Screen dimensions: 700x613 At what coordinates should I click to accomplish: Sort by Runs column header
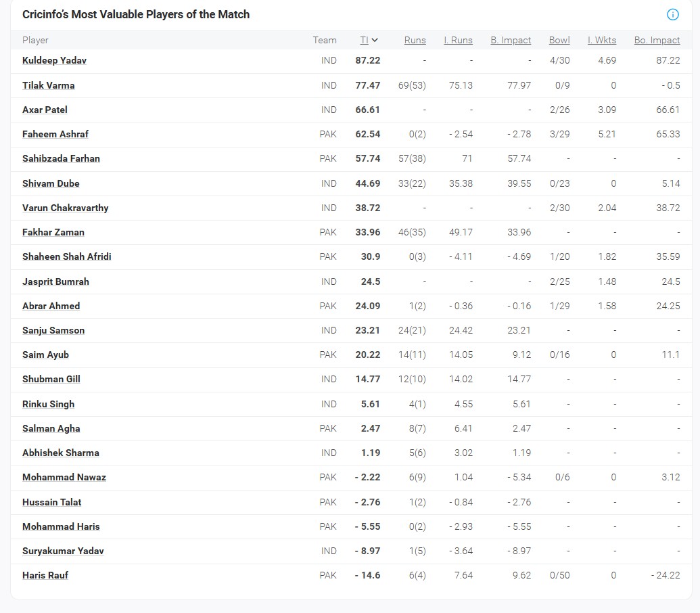415,40
